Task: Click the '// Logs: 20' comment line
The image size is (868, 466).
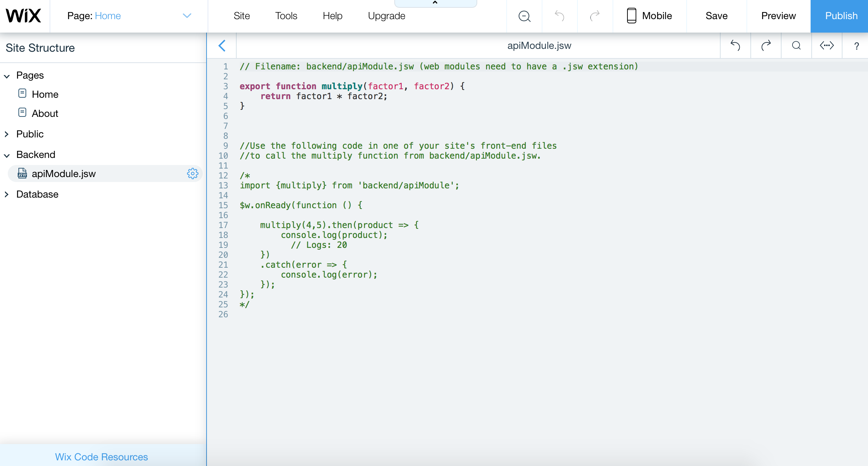Action: click(319, 245)
